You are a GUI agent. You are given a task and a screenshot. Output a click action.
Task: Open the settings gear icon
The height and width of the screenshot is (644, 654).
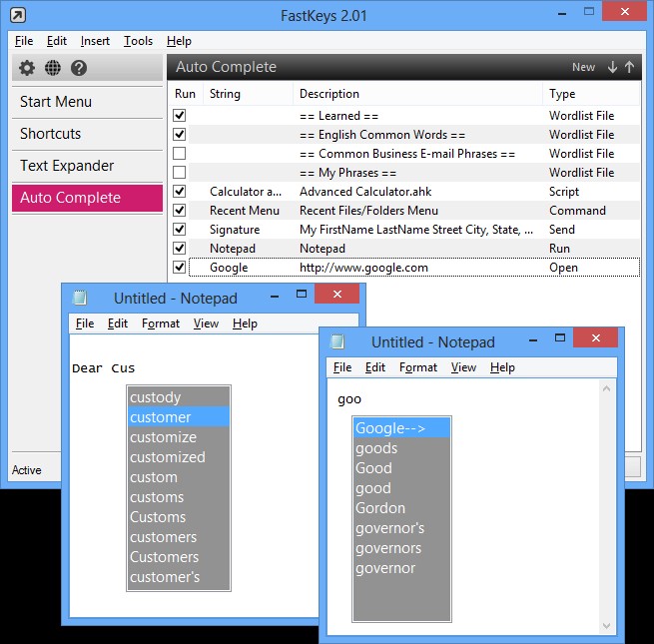tap(27, 68)
